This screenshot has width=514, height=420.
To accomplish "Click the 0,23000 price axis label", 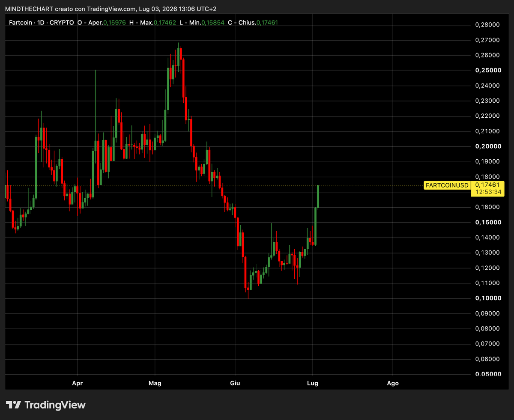I will (x=487, y=101).
